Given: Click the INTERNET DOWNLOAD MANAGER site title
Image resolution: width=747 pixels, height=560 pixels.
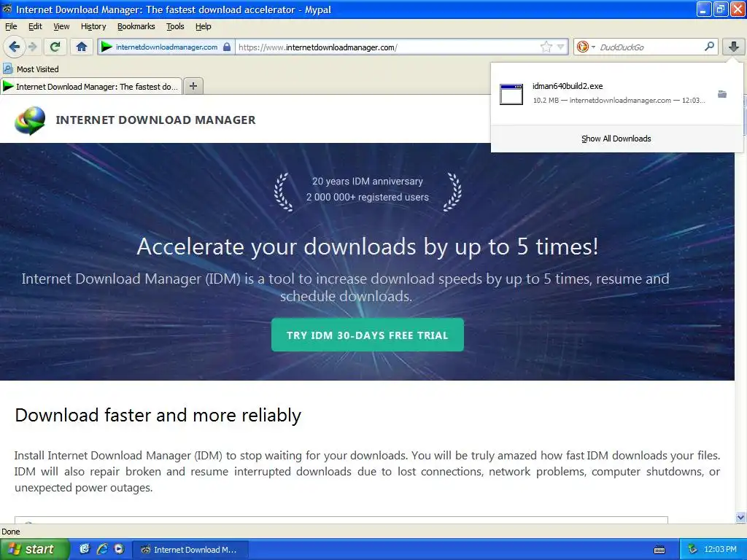Looking at the screenshot, I should 156,120.
